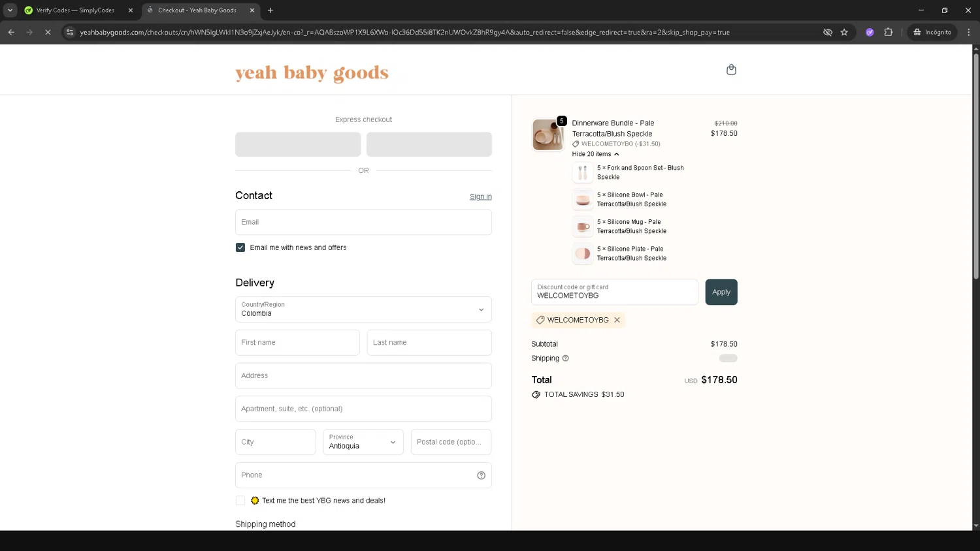Viewport: 980px width, 551px height.
Task: Click the Total Savings tag icon
Action: [x=536, y=395]
